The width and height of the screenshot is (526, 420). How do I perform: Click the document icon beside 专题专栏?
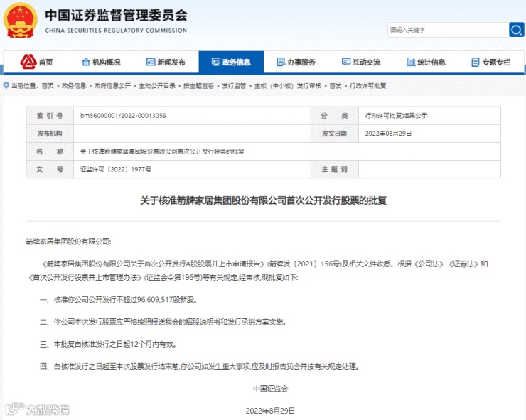(476, 62)
